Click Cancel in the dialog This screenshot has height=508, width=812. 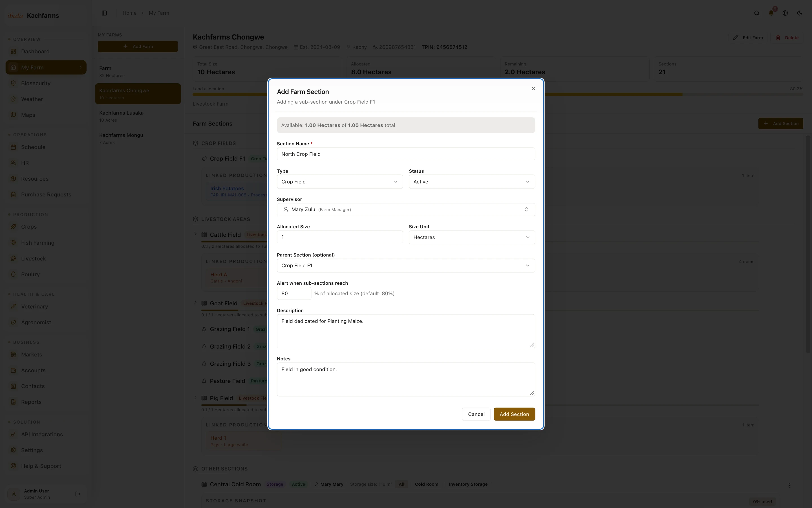[x=476, y=414]
